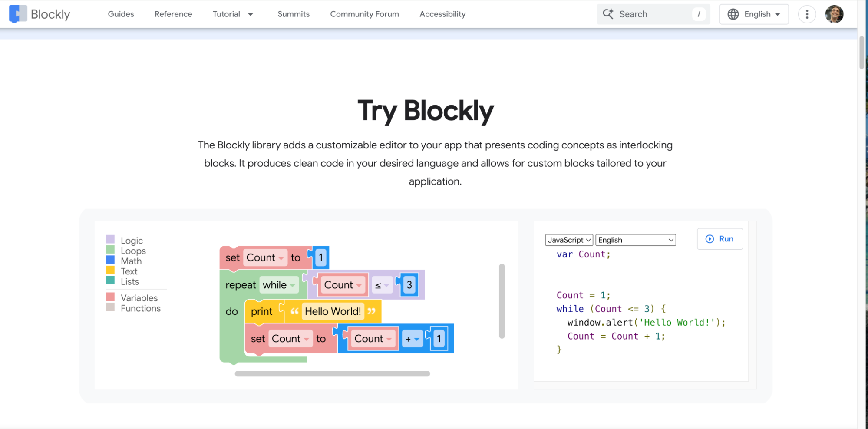Expand the Tutorial dropdown arrow

[x=251, y=14]
